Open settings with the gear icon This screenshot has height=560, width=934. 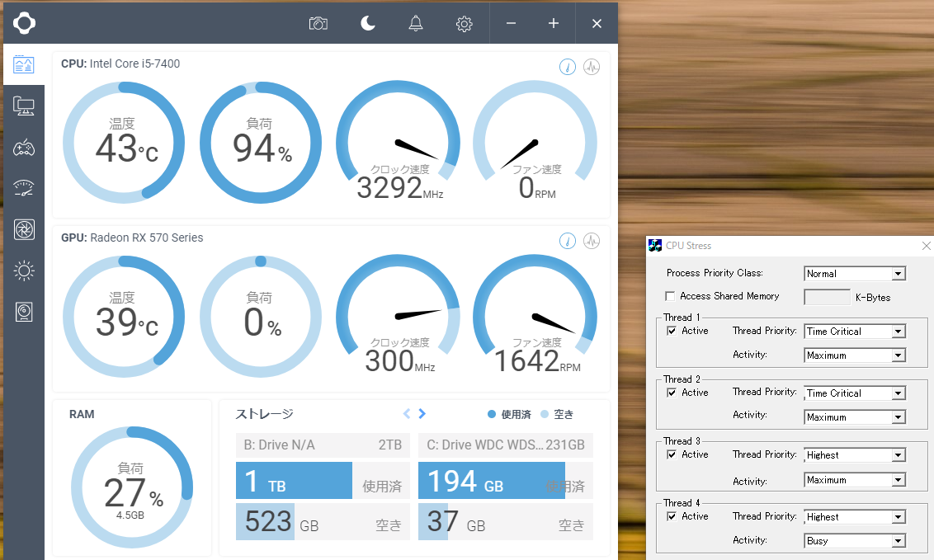point(464,24)
